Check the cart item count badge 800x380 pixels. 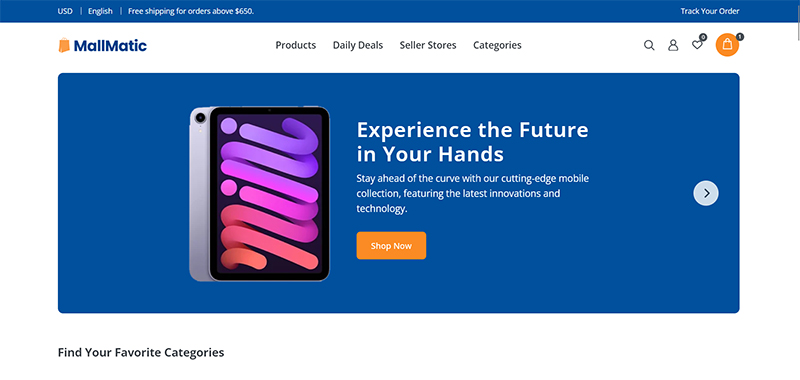(740, 37)
